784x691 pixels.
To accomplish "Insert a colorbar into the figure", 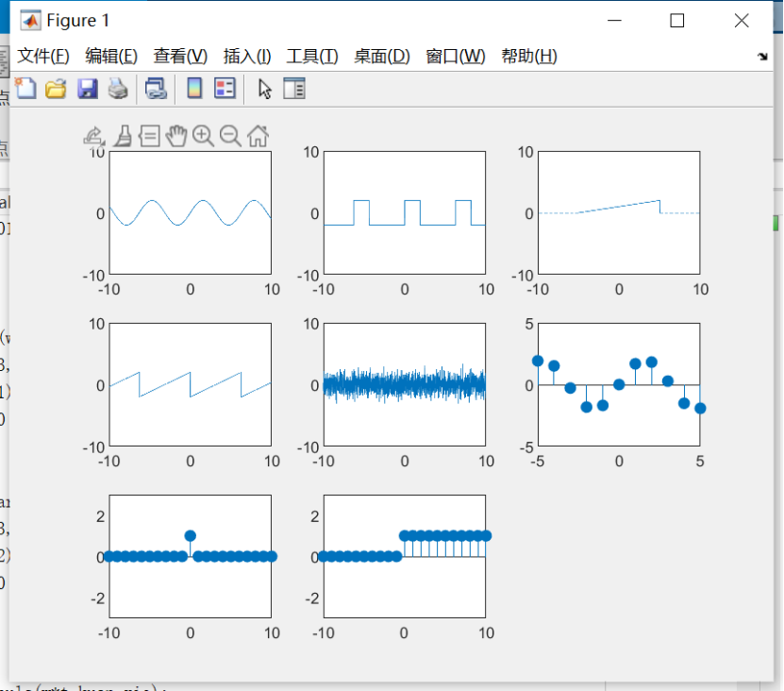I will (x=194, y=88).
